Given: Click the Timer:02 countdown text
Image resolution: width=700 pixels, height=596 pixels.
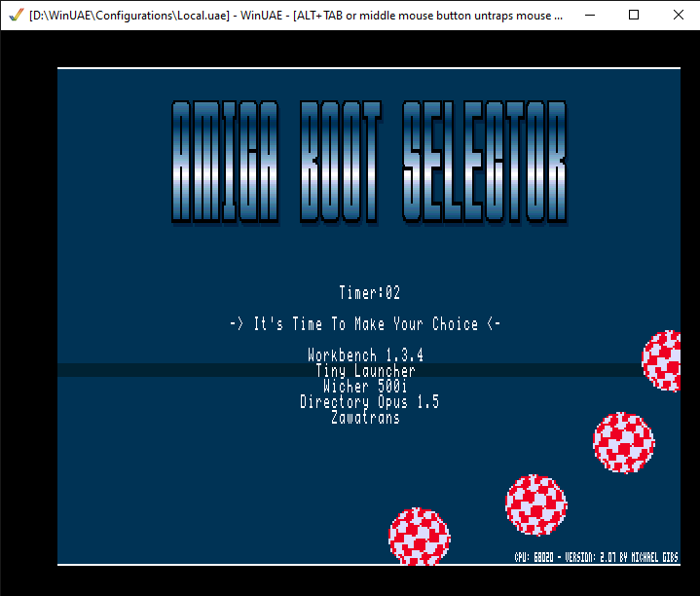Looking at the screenshot, I should point(369,292).
